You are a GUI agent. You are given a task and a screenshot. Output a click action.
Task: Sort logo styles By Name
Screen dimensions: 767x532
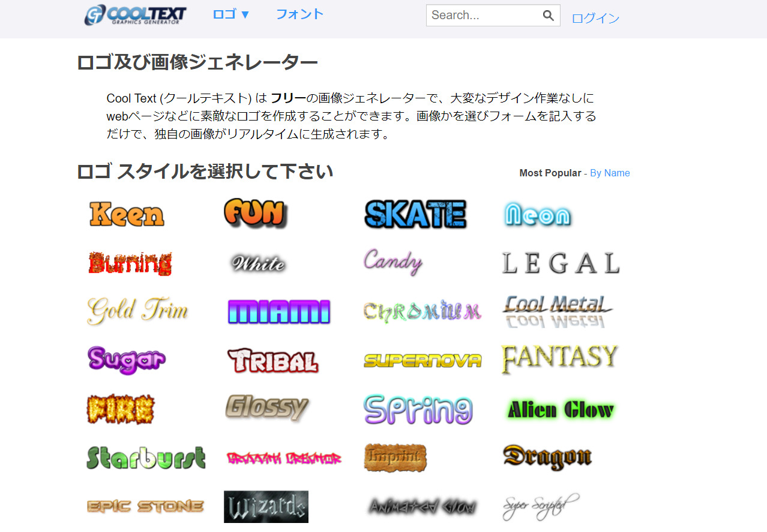(610, 173)
